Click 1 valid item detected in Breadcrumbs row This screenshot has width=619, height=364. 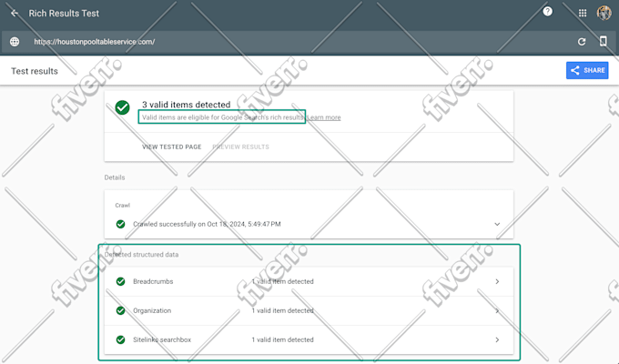click(283, 281)
